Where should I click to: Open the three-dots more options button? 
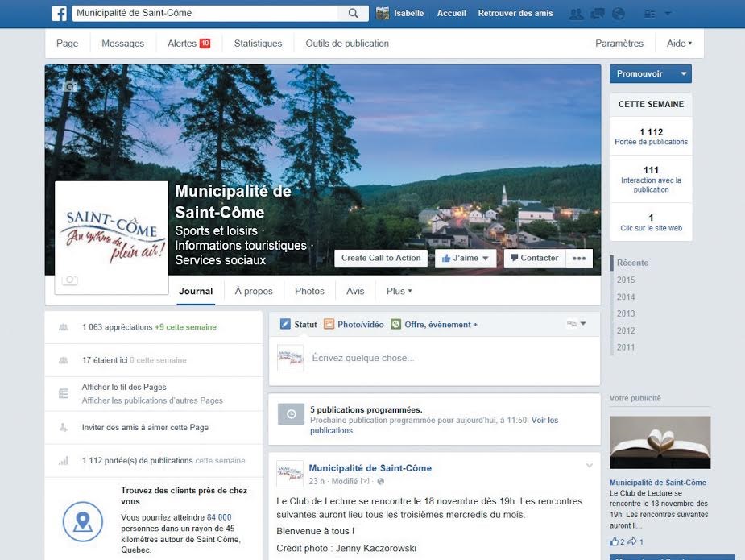point(579,258)
